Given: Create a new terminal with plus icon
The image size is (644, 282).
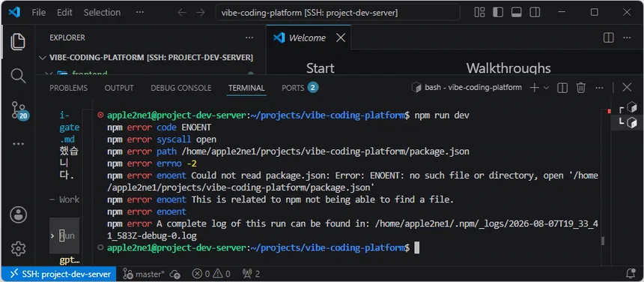Looking at the screenshot, I should click(534, 88).
